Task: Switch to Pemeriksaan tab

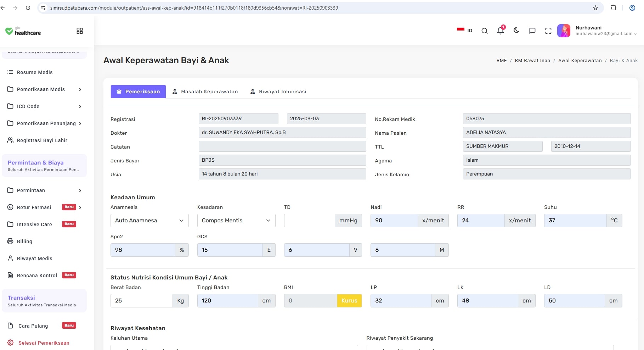Action: (138, 91)
